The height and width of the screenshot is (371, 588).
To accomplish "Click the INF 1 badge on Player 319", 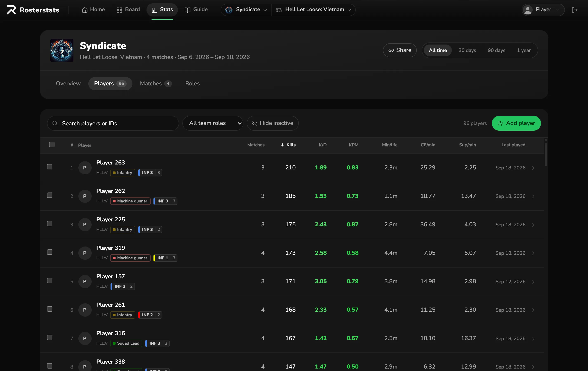I will click(165, 258).
